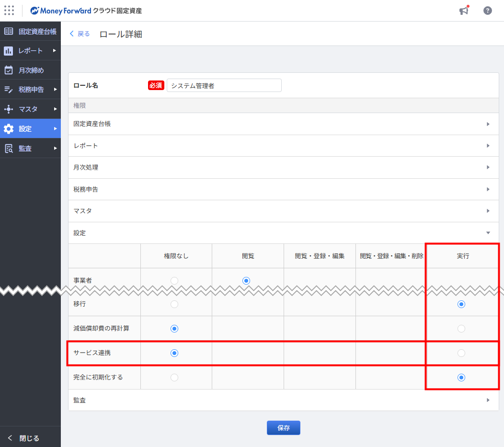The image size is (504, 447).
Task: Click the ロール名 text input field
Action: 224,85
